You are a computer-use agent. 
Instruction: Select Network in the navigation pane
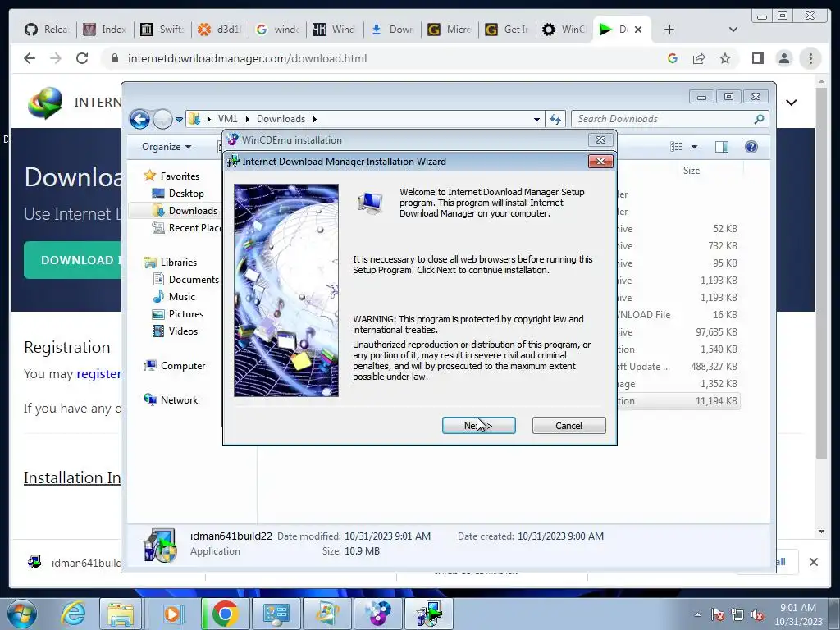click(179, 399)
